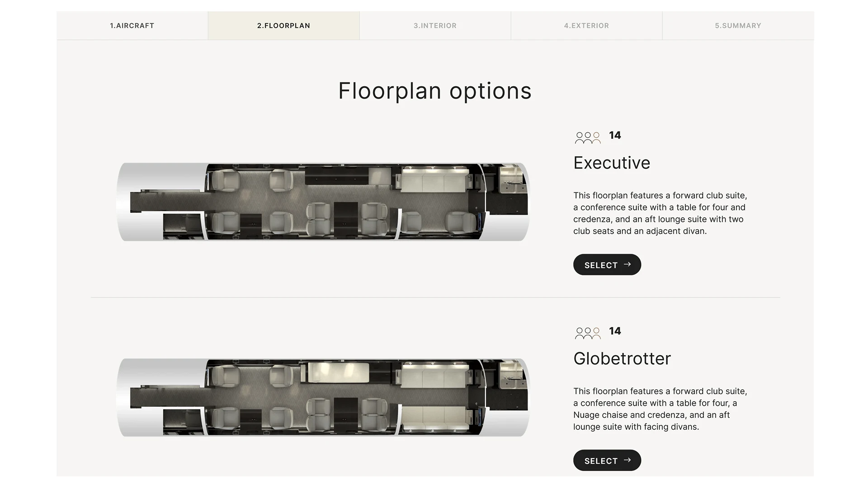Screen dimensions: 868x488
Task: Click the Globetrotter heading text
Action: click(x=622, y=358)
